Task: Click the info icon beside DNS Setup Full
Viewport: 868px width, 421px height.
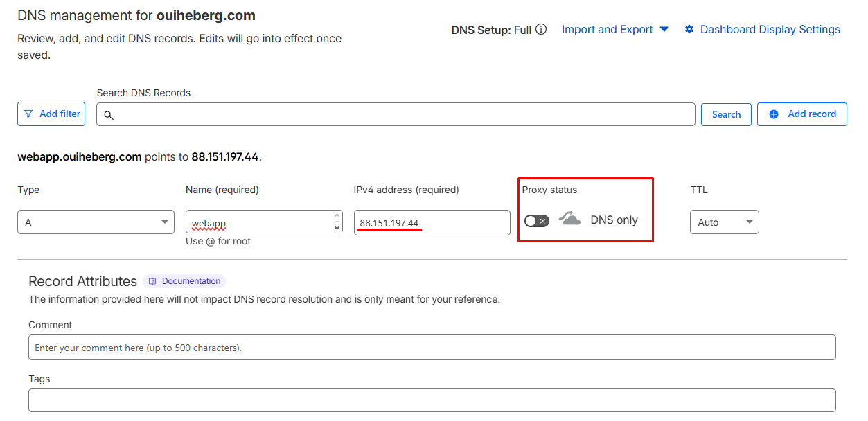Action: pos(541,30)
